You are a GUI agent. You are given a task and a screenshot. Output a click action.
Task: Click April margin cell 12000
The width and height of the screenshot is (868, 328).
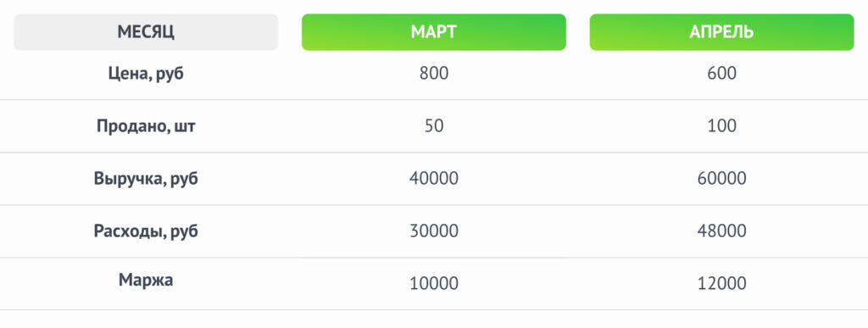[722, 284]
